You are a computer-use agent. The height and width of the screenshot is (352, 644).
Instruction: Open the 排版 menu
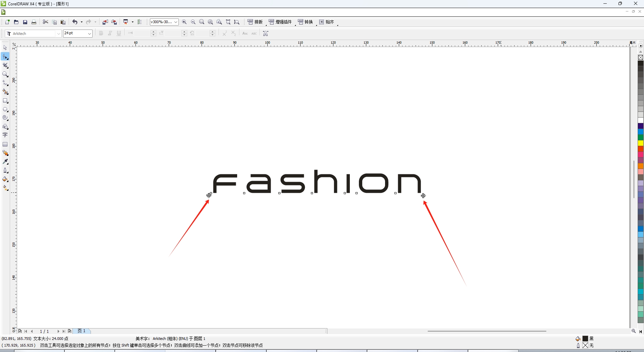coord(255,22)
